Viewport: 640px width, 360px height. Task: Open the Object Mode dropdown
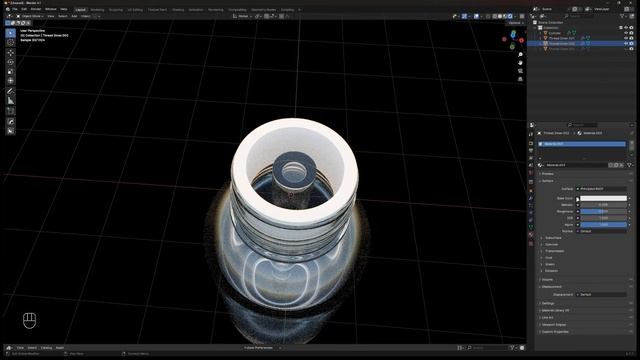30,16
